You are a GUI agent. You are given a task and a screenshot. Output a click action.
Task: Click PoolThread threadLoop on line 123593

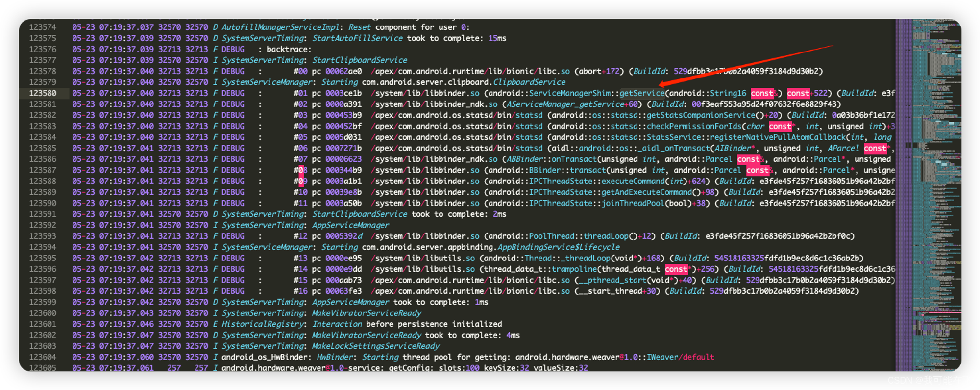[x=579, y=236]
